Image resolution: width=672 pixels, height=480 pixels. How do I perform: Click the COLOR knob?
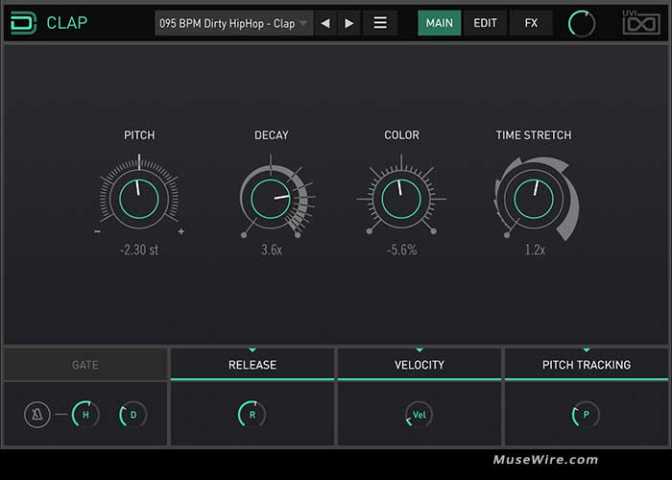coord(401,199)
